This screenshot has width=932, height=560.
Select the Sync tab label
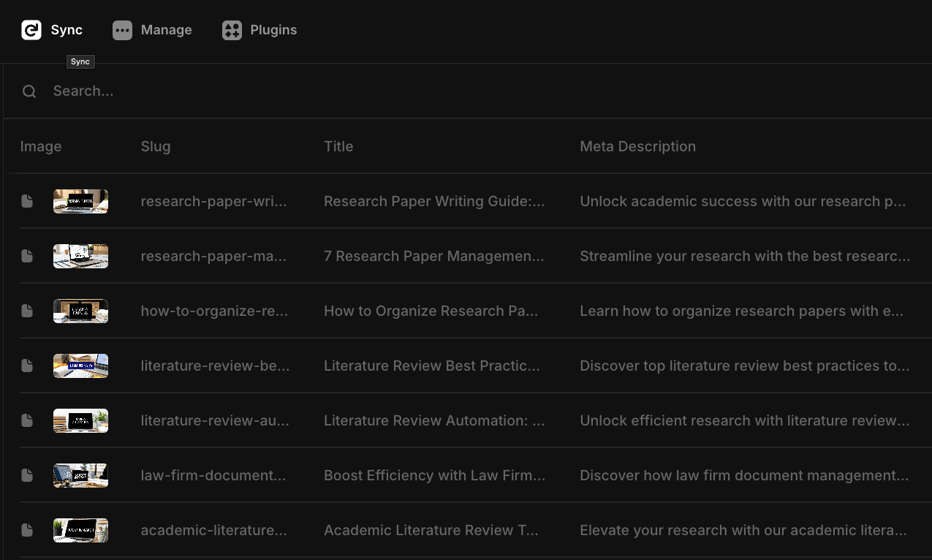tap(66, 30)
